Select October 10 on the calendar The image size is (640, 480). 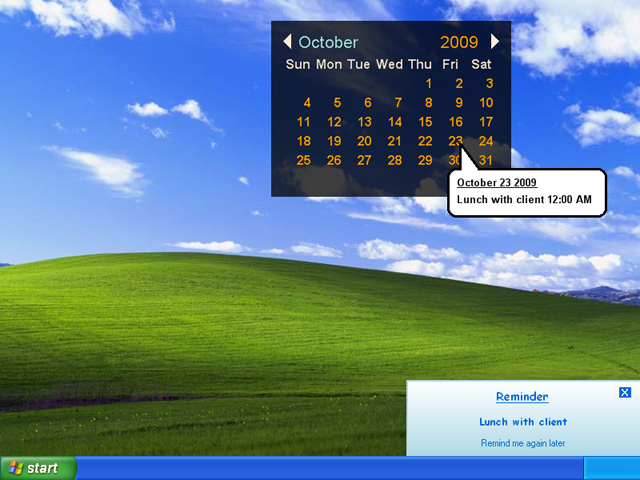[486, 103]
